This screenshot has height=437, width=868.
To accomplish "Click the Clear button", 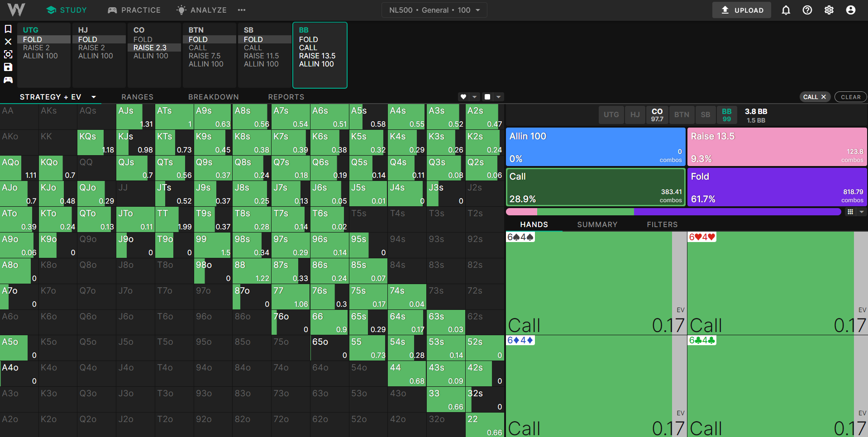I will 851,97.
